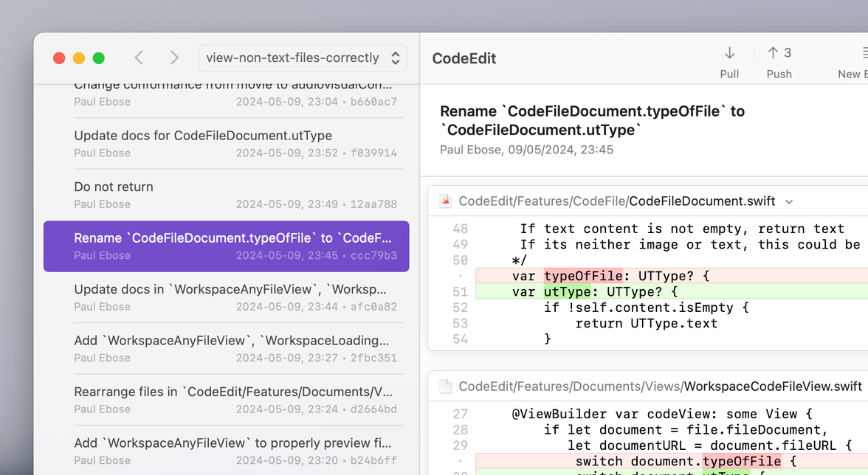Screen dimensions: 868x475
Task: Pull changes with the Pull arrow
Action: point(729,53)
